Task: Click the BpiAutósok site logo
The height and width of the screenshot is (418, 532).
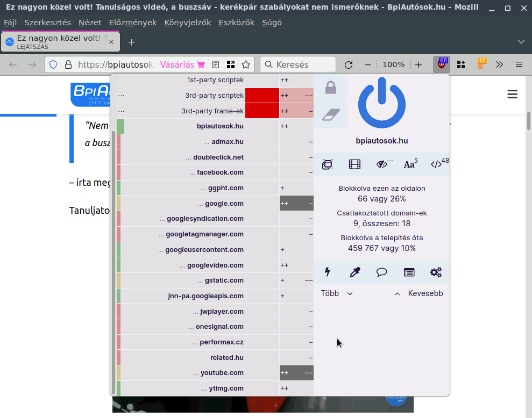Action: pos(90,95)
